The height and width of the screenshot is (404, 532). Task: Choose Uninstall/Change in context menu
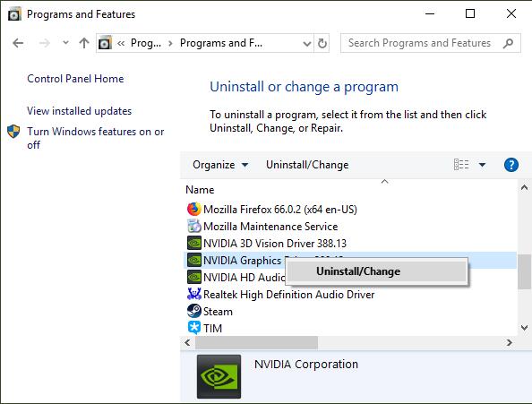click(x=376, y=271)
